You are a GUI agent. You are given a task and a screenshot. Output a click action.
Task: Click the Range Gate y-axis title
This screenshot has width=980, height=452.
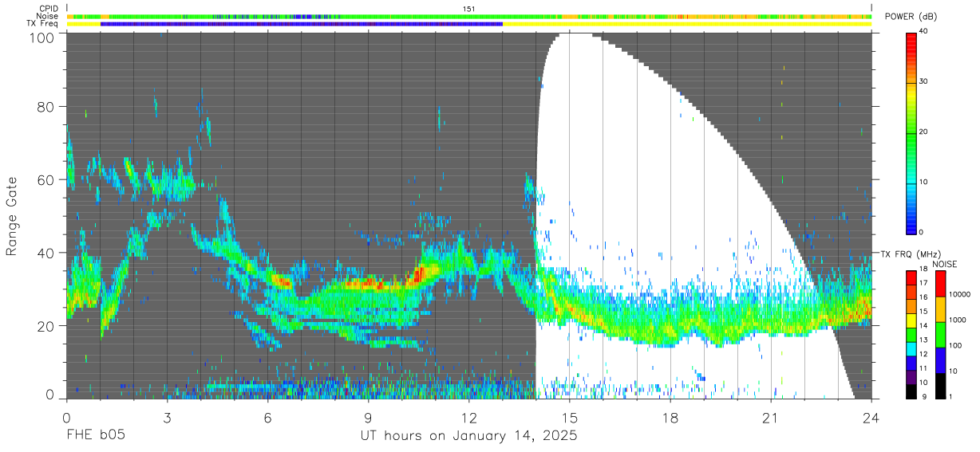(13, 216)
